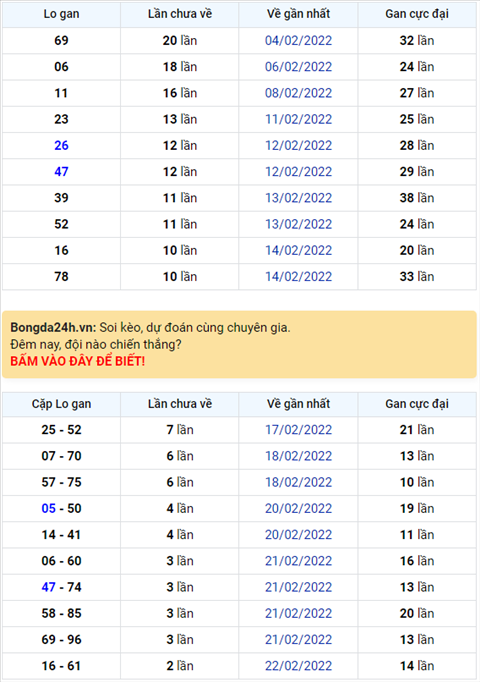Click the blue number 26 link

pos(61,145)
